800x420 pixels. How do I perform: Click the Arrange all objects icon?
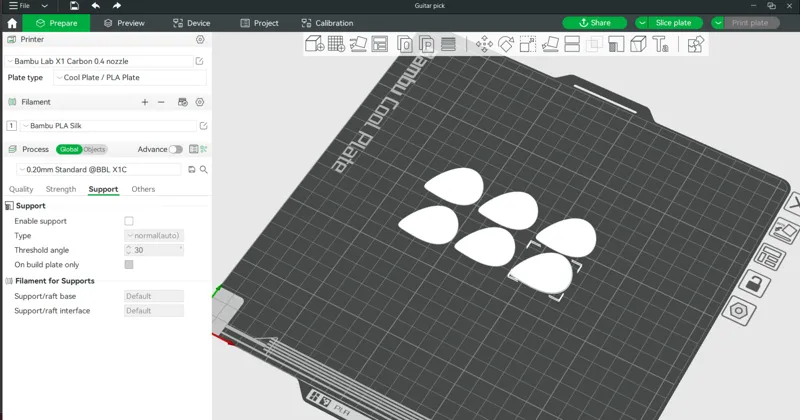[x=380, y=44]
